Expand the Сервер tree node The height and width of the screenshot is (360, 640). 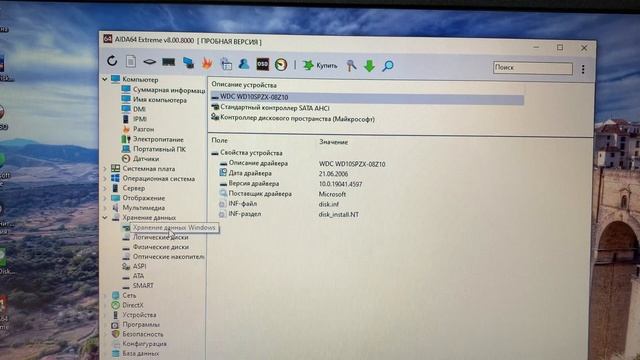pos(105,188)
